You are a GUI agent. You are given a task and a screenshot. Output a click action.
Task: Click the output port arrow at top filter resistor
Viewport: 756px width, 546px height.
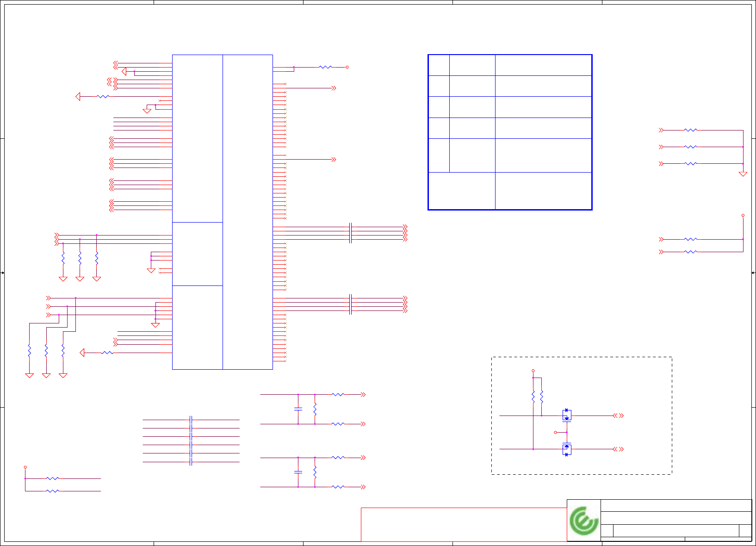363,395
